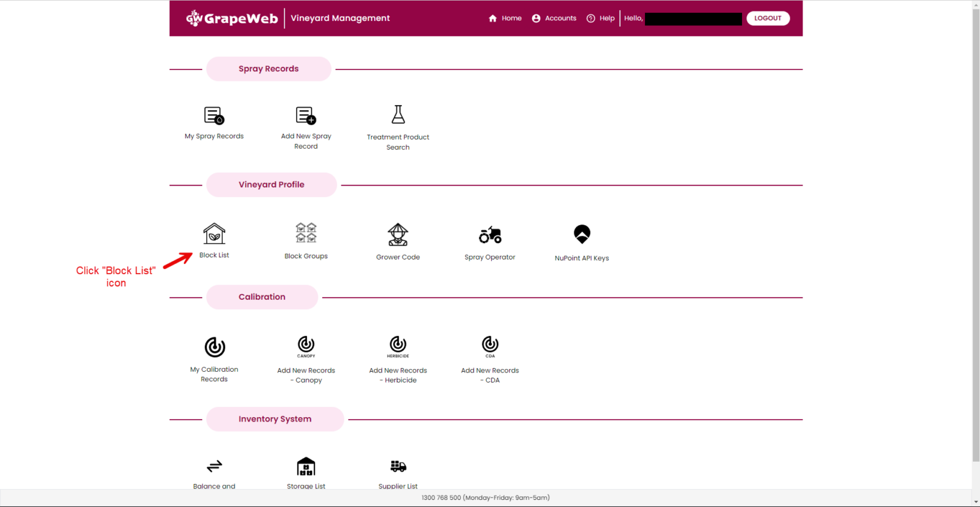Open Help in top navigation
The width and height of the screenshot is (980, 507).
click(600, 18)
